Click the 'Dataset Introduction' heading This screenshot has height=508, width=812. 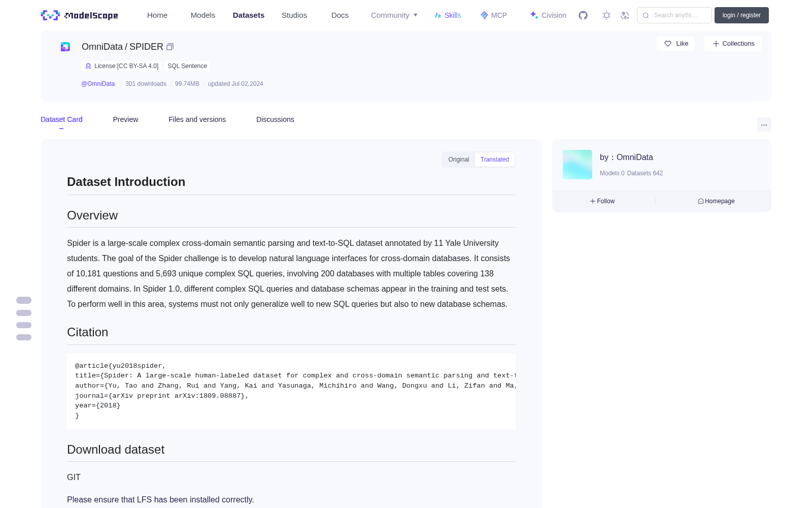tap(126, 182)
